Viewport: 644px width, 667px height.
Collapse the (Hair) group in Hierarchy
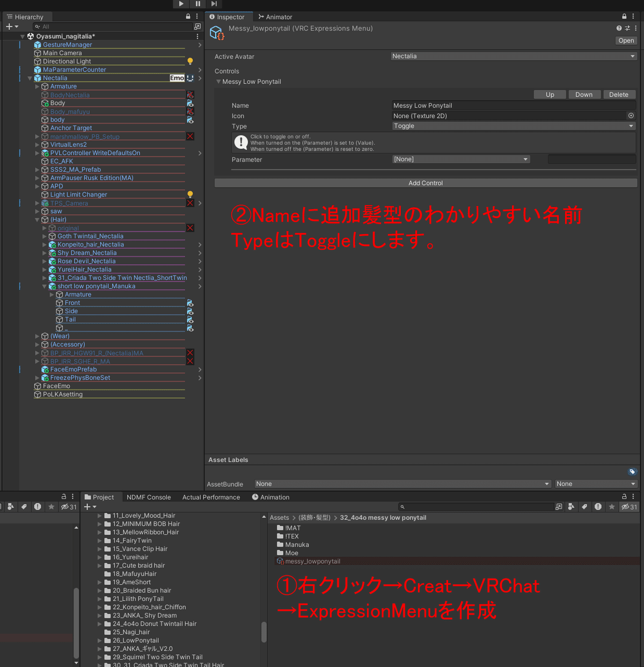point(37,220)
